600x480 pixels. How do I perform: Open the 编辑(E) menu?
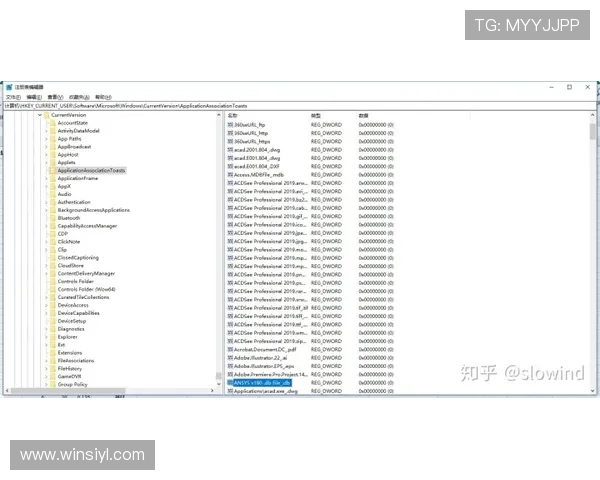click(x=32, y=96)
